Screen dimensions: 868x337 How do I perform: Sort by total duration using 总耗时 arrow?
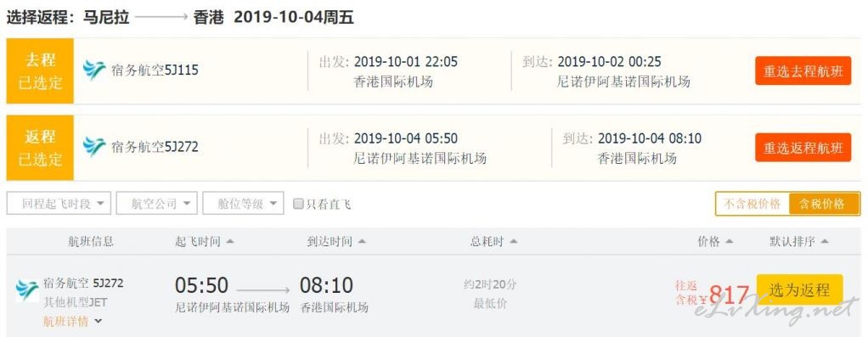513,242
